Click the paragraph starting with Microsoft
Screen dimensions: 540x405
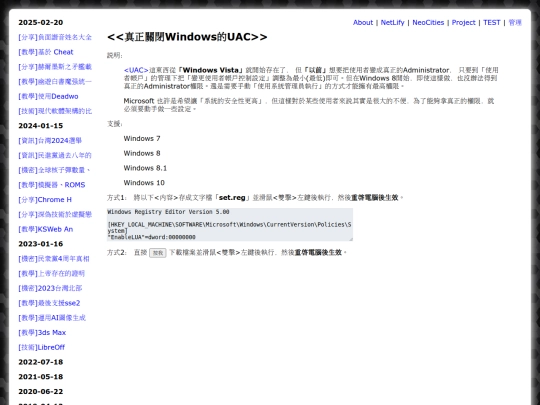click(309, 105)
